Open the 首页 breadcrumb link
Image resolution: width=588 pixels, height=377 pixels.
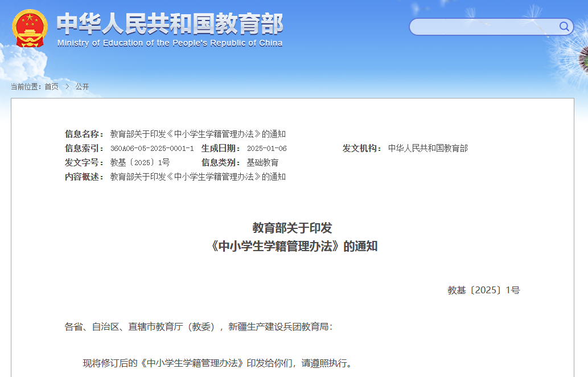tap(51, 87)
